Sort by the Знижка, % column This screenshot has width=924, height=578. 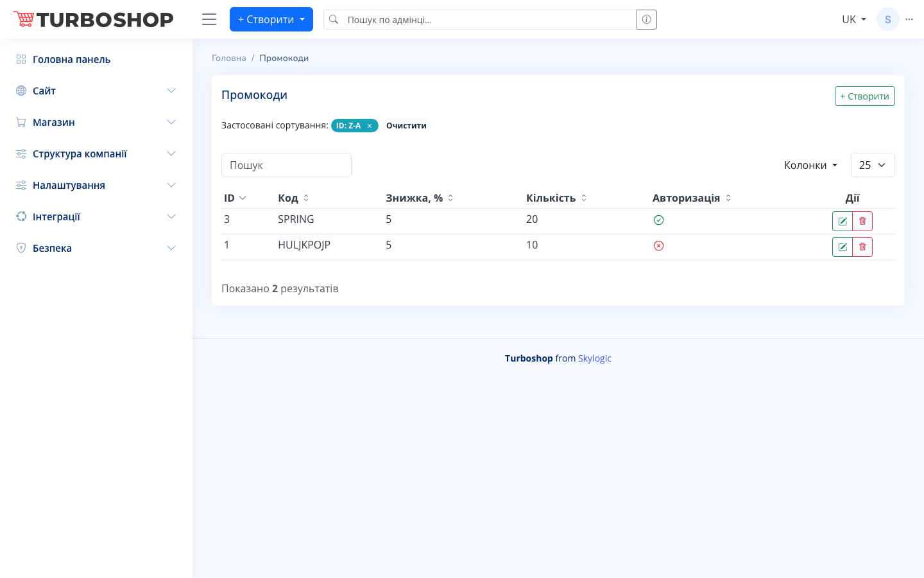point(420,198)
